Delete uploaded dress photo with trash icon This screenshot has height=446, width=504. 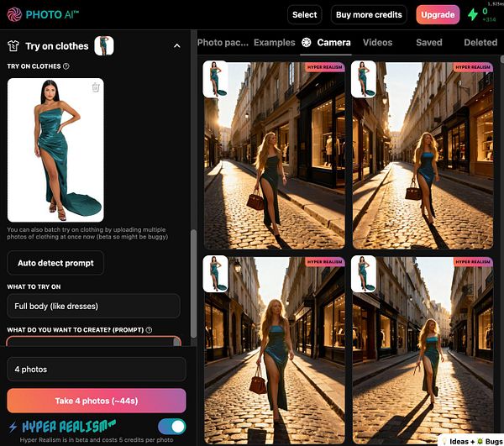96,87
